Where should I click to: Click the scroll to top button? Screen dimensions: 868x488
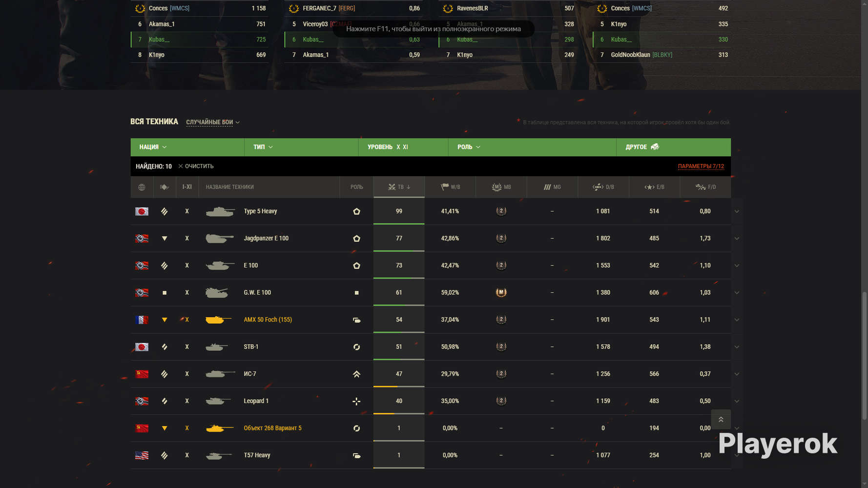pyautogui.click(x=721, y=420)
